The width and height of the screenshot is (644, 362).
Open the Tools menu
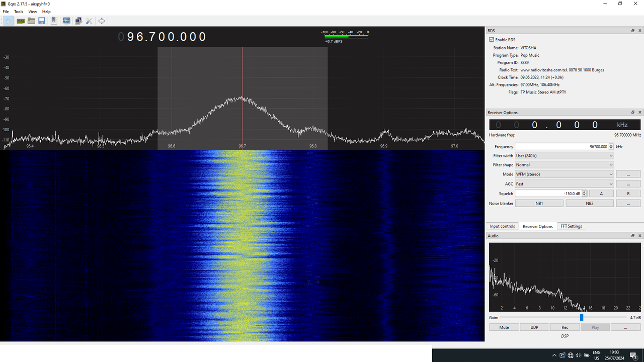[x=19, y=12]
